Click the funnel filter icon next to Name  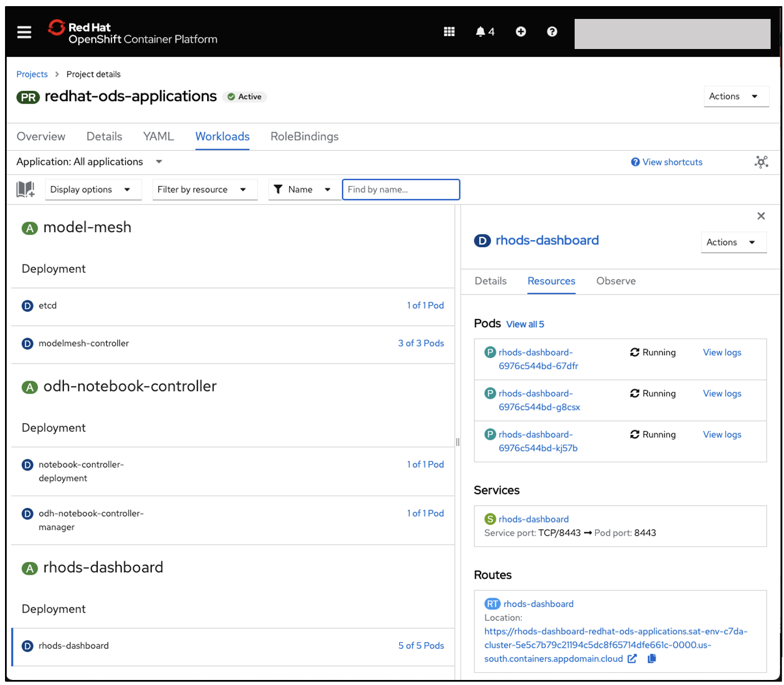(x=278, y=189)
